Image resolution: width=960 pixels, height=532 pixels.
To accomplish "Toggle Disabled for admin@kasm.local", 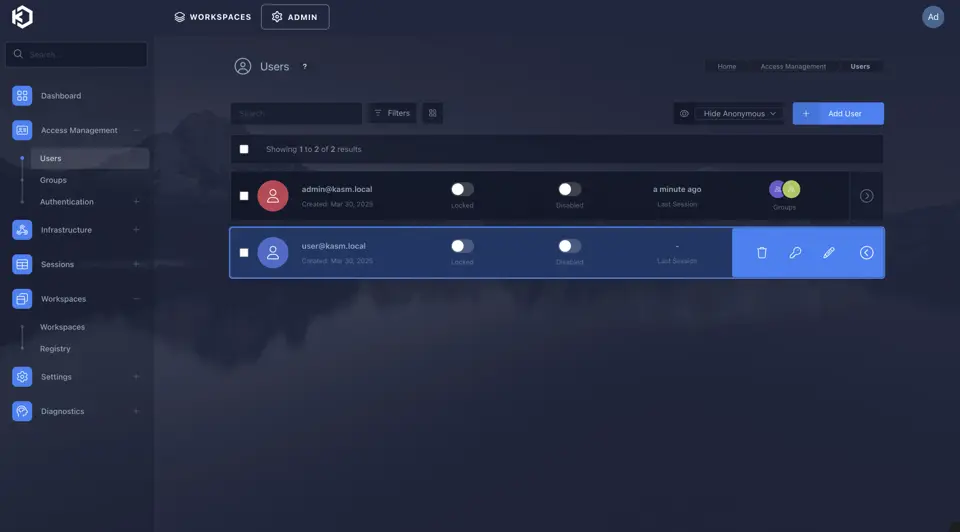I will tap(569, 189).
